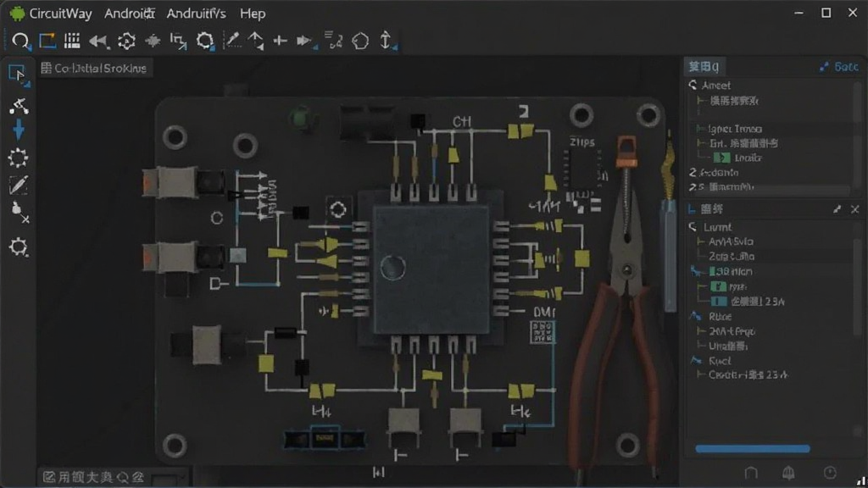Expand the Rtuce tree node
This screenshot has height=488, width=868.
[x=695, y=316]
